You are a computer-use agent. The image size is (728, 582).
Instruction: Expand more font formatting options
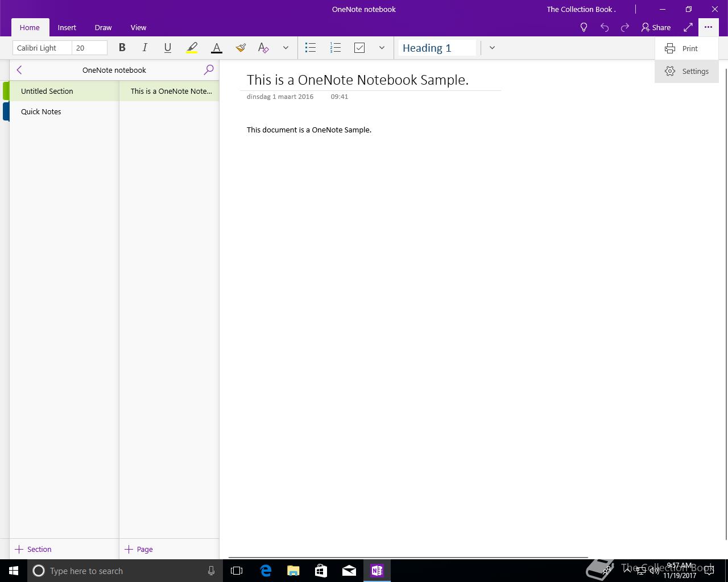[286, 48]
